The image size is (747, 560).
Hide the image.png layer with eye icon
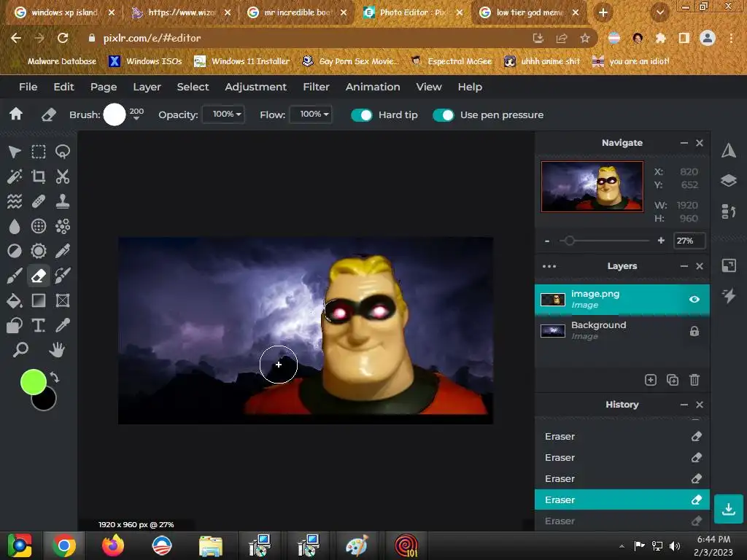click(x=694, y=299)
